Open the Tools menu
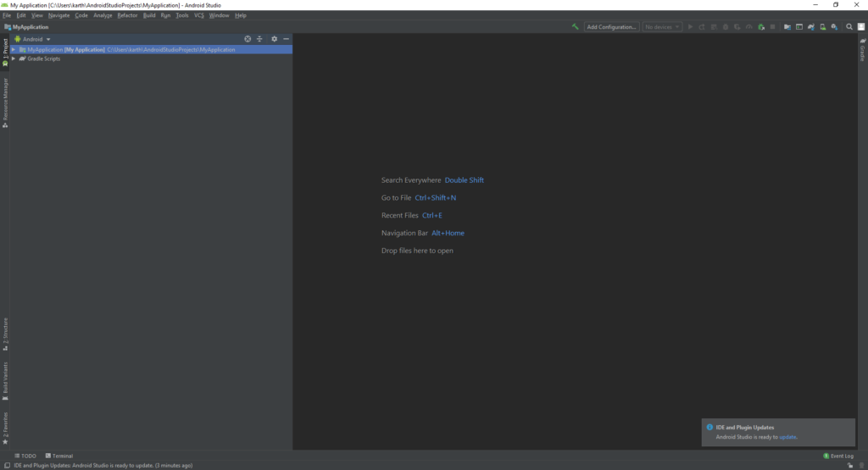Viewport: 868px width, 470px height. coord(182,15)
